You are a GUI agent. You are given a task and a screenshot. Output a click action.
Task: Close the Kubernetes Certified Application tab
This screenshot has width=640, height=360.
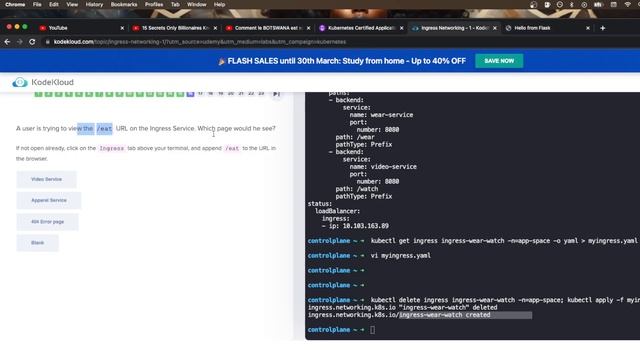pyautogui.click(x=401, y=28)
